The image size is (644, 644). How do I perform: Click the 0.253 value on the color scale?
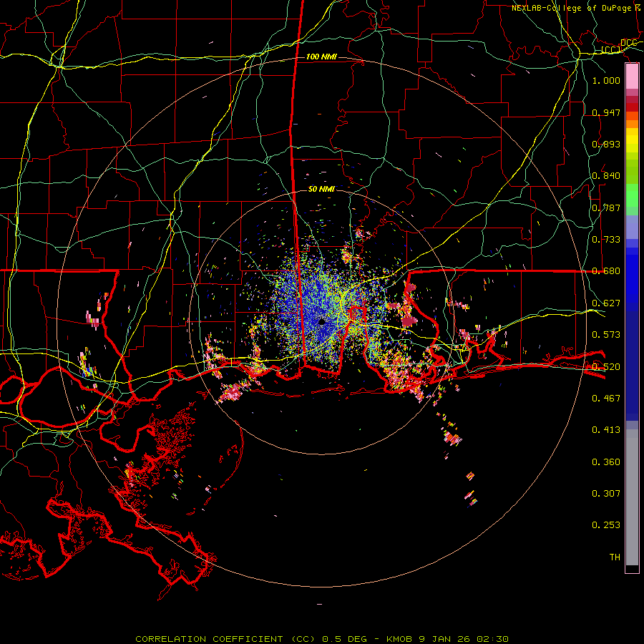click(606, 525)
